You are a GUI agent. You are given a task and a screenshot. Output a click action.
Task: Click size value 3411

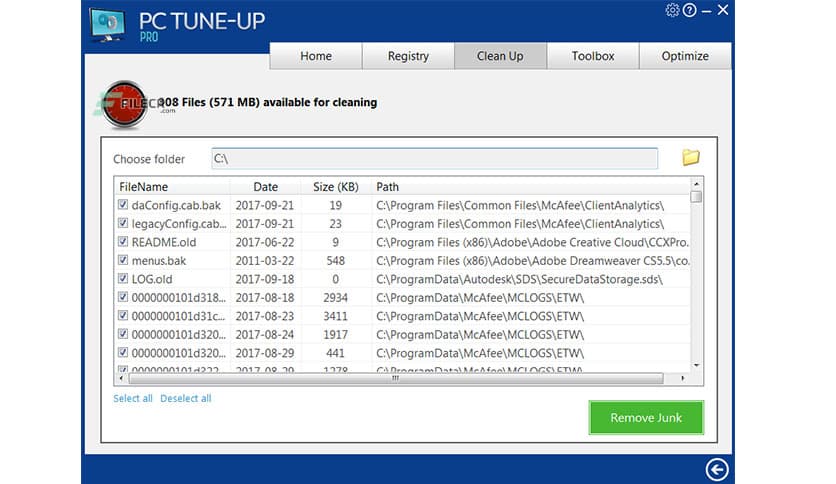pos(335,316)
